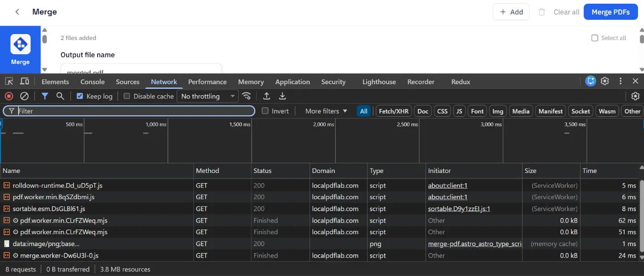Toggle the network filter funnel icon
Screen dimensions: 644x276
(x=45, y=96)
